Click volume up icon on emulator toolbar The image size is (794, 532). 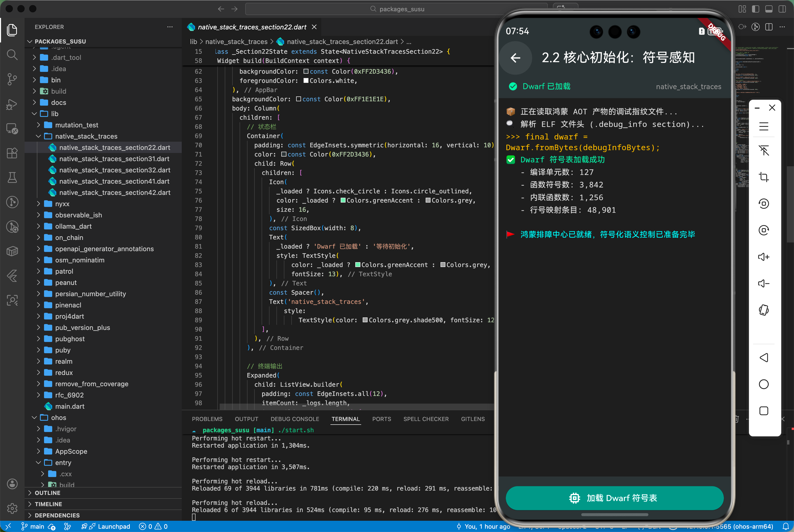(x=764, y=257)
